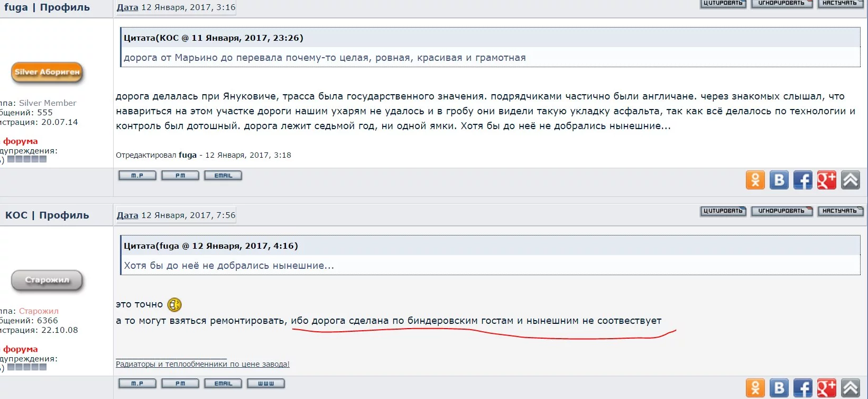868x399 pixels.
Task: Click the smiley emoticon in KOC's post
Action: coord(174,305)
